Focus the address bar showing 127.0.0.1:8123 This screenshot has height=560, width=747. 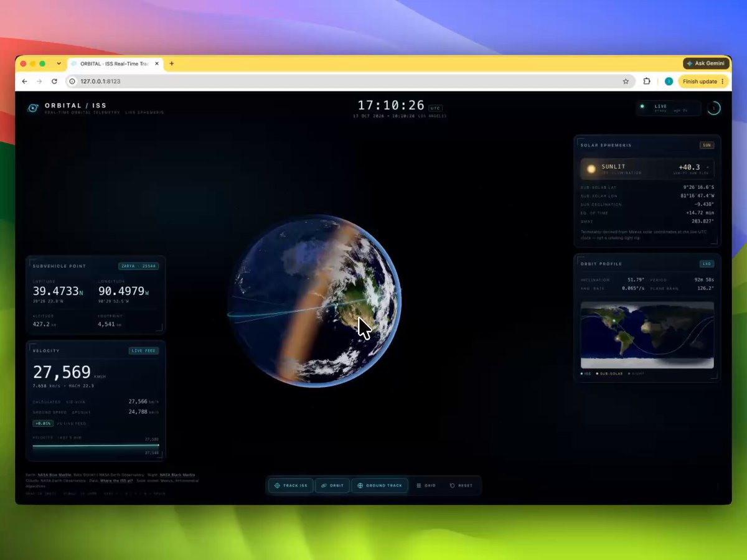coord(350,82)
